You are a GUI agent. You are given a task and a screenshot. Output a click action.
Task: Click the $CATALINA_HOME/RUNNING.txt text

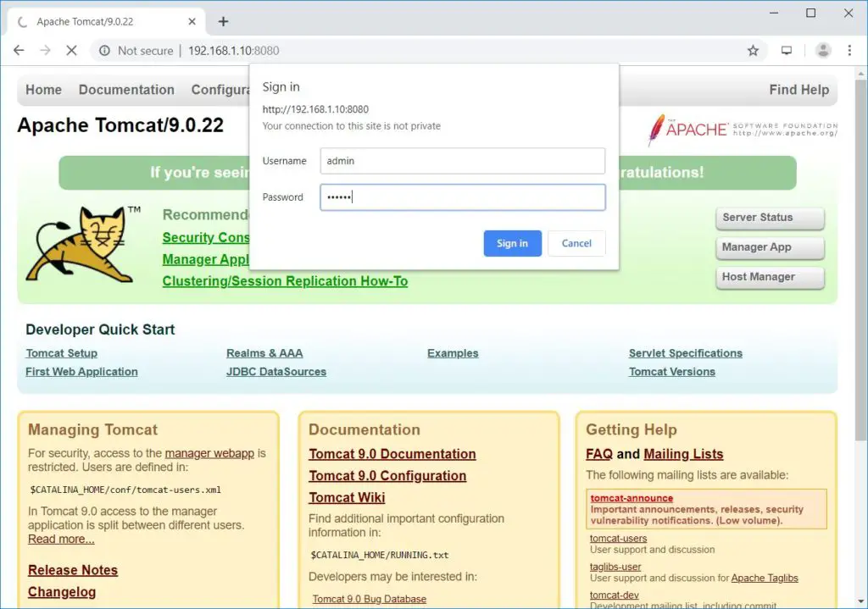point(380,556)
